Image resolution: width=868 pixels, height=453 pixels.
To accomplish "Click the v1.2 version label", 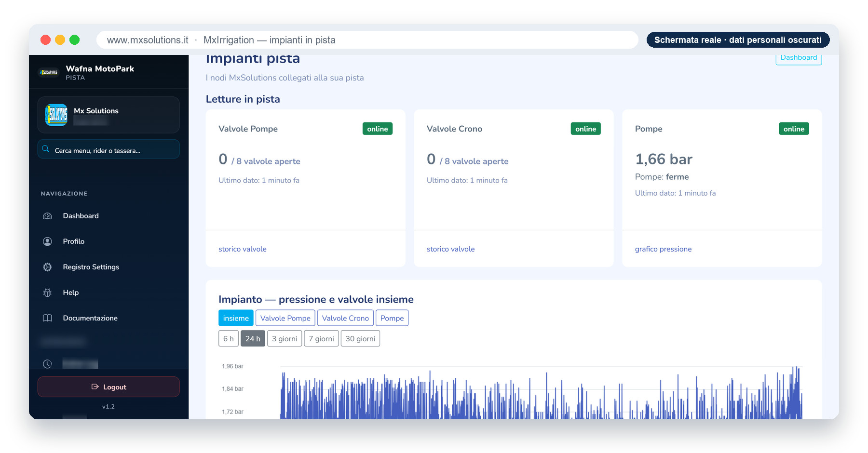I will (108, 407).
